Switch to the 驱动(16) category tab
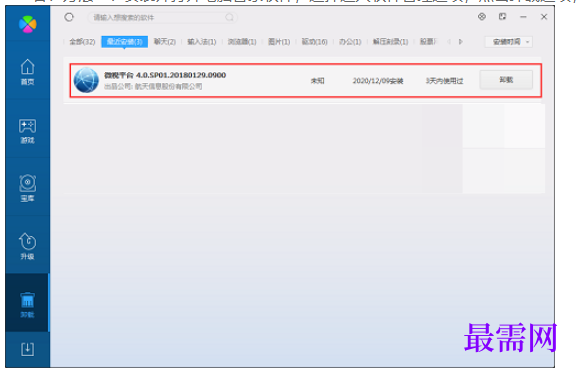576x369 pixels. tap(314, 42)
